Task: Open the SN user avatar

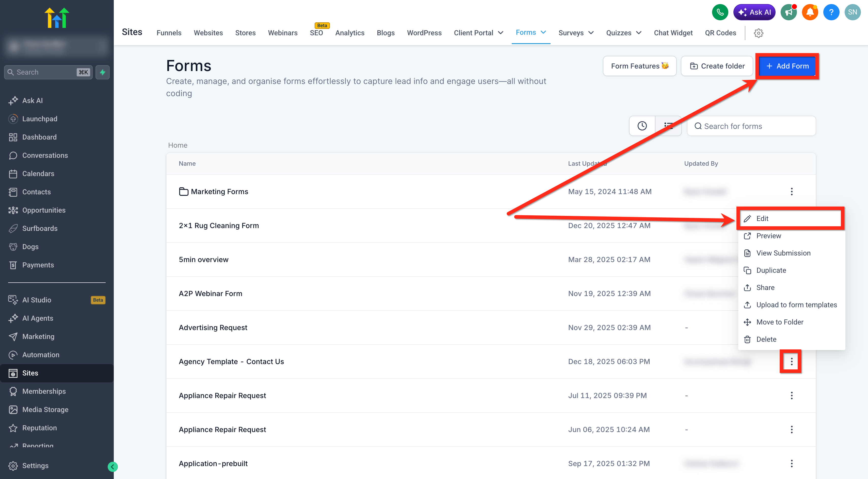Action: (853, 12)
